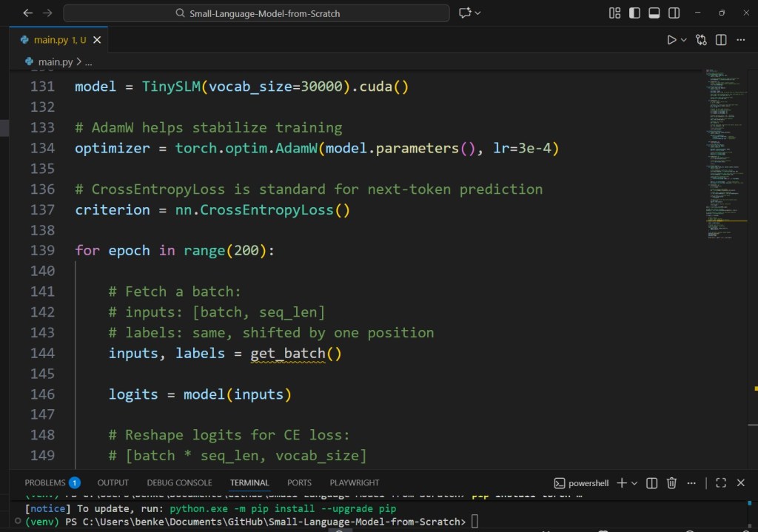Maximize the terminal panel size
The image size is (758, 532).
(x=720, y=482)
